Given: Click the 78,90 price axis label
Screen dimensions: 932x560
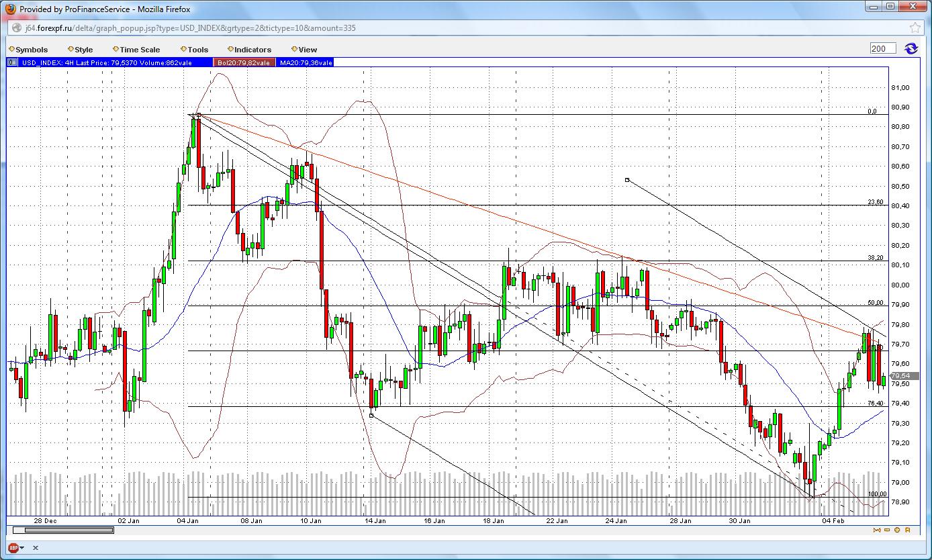Looking at the screenshot, I should pyautogui.click(x=900, y=502).
